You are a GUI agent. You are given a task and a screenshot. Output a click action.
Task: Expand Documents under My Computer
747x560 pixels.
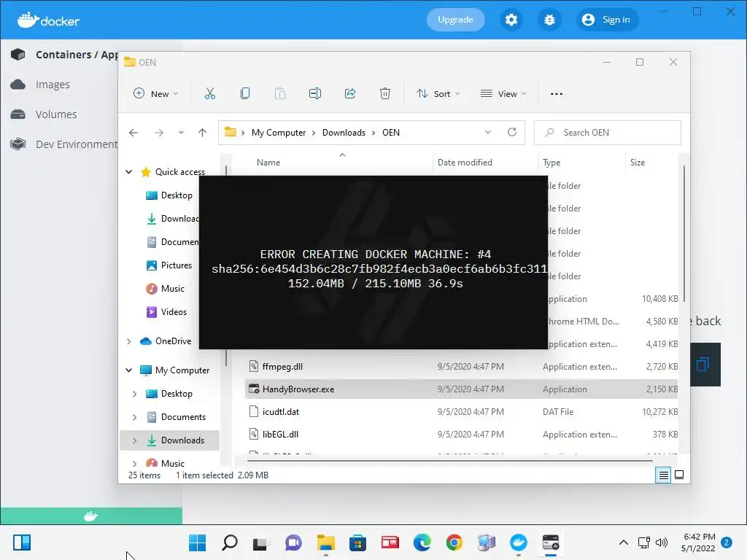pyautogui.click(x=134, y=417)
